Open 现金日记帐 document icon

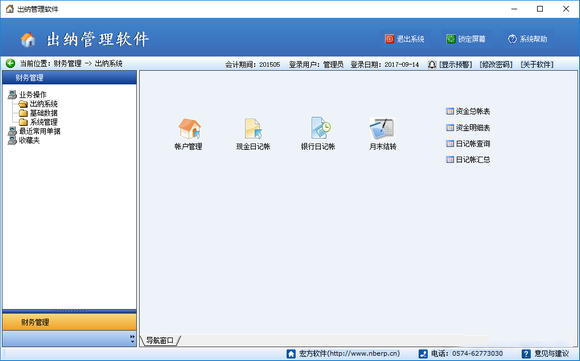(x=253, y=128)
